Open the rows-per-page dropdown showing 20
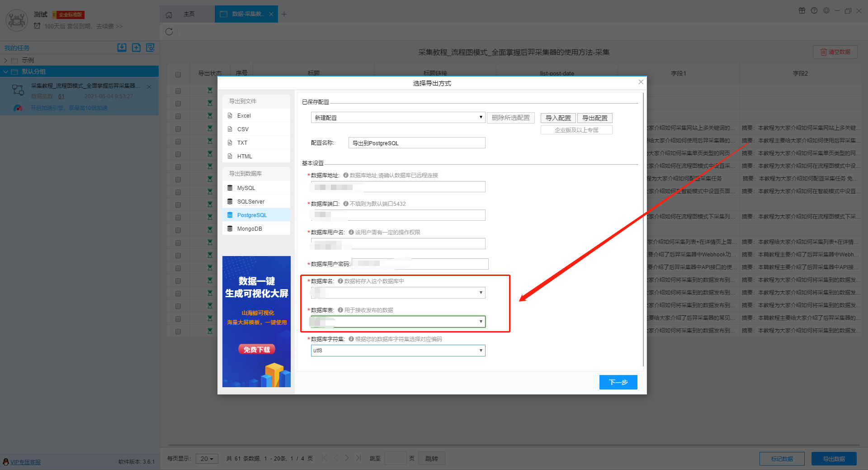Image resolution: width=868 pixels, height=470 pixels. pyautogui.click(x=207, y=459)
